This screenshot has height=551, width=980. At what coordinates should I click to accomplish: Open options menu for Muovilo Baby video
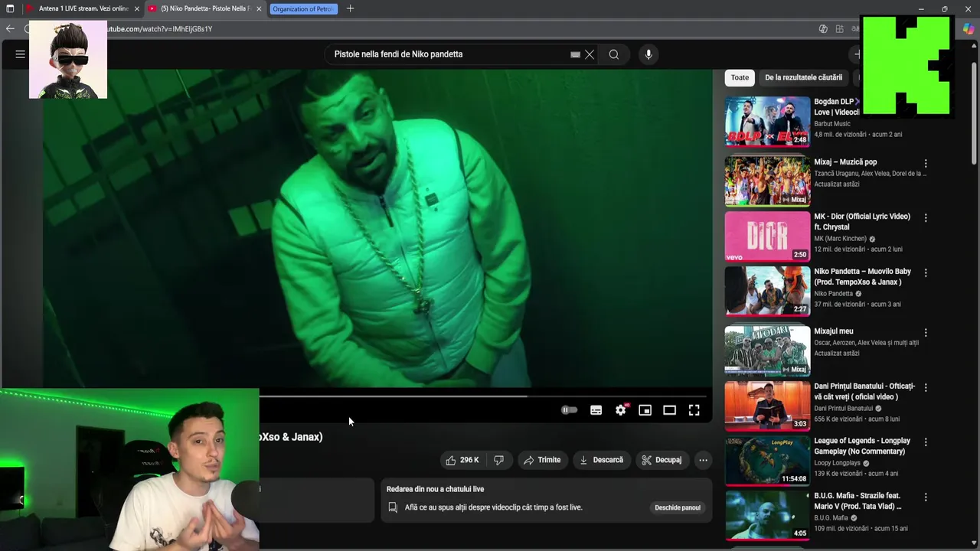coord(926,272)
